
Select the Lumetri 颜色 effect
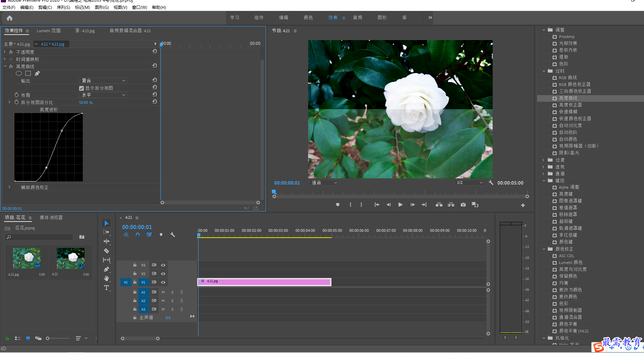pos(570,263)
